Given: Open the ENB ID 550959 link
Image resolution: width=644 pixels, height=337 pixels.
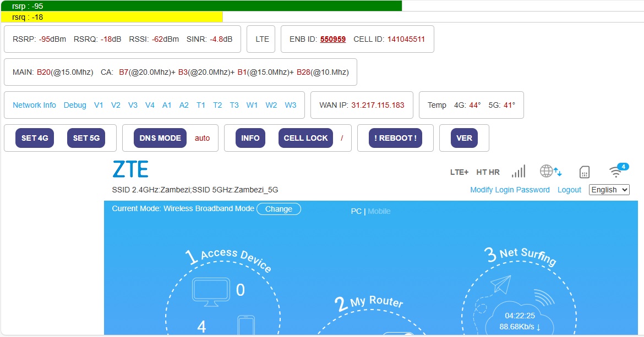Looking at the screenshot, I should (332, 40).
